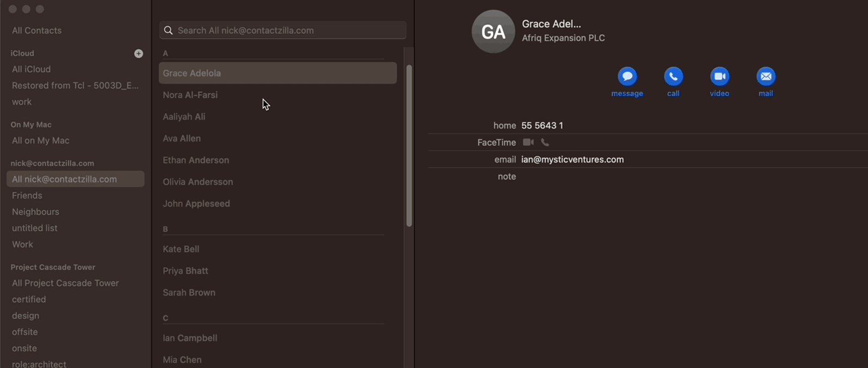Open the offsite list
868x368 pixels.
click(x=25, y=332)
